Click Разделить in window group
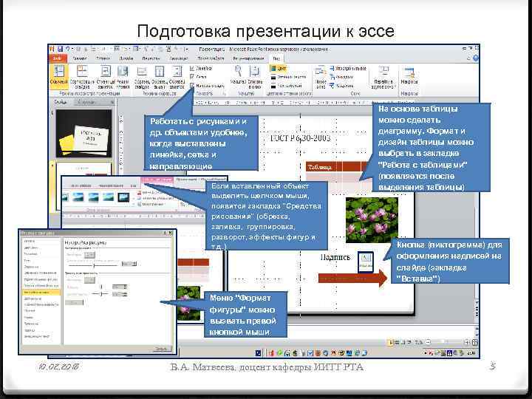 click(341, 86)
